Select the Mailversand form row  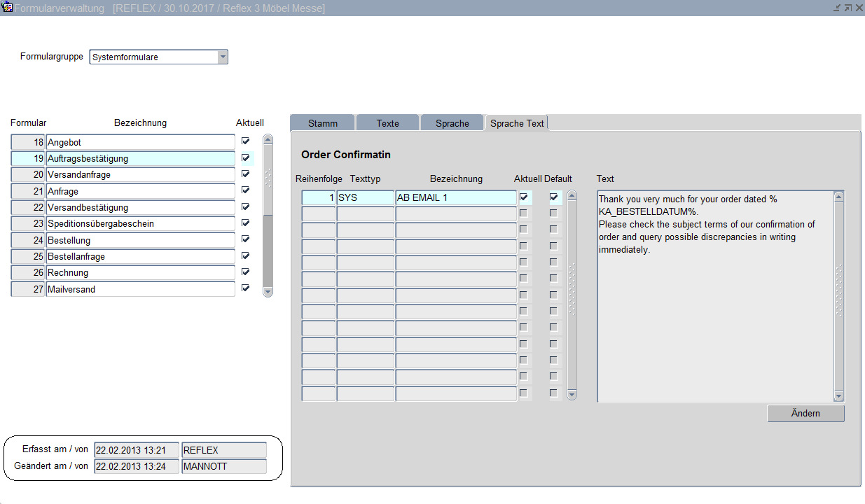[x=140, y=289]
